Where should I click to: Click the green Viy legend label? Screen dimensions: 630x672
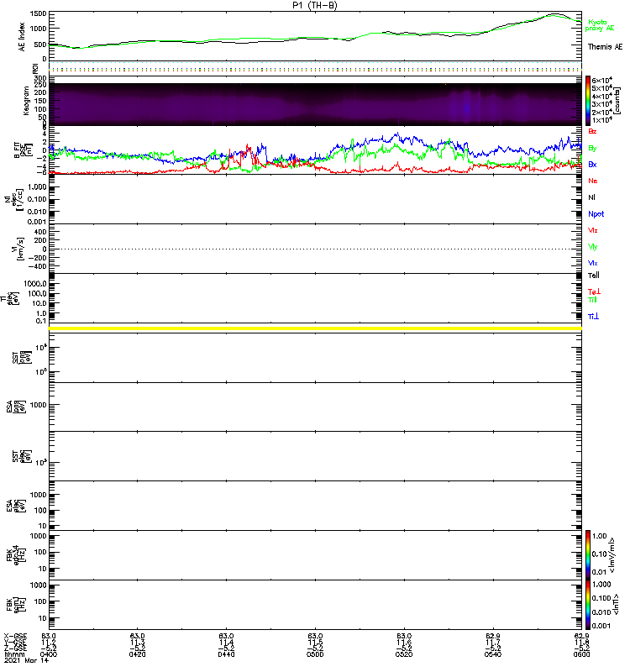click(593, 247)
